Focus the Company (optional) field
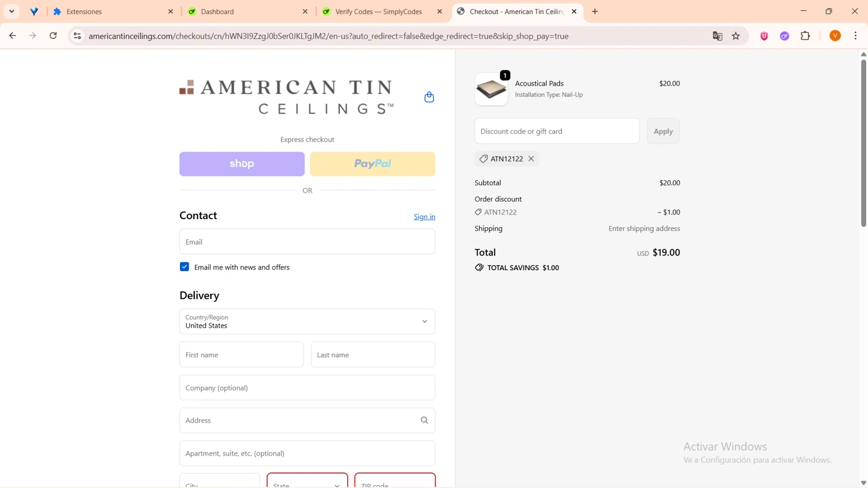The height and width of the screenshot is (488, 868). (307, 387)
